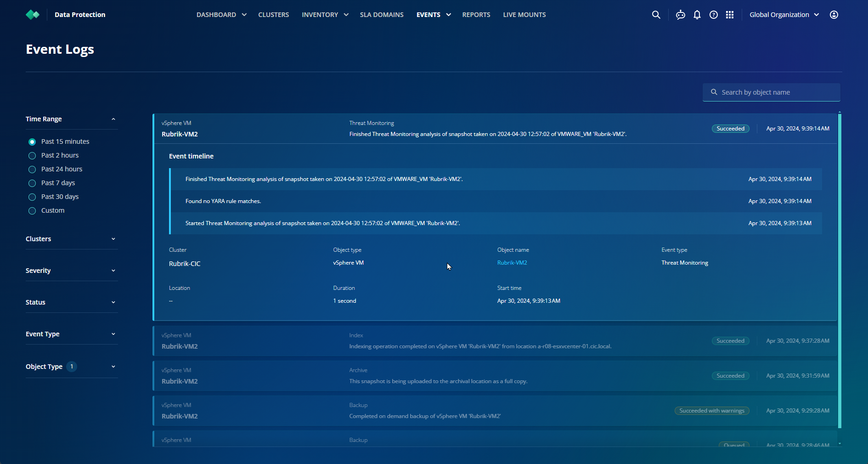
Task: Open the Index event for Rubrik-VM2
Action: click(495, 341)
